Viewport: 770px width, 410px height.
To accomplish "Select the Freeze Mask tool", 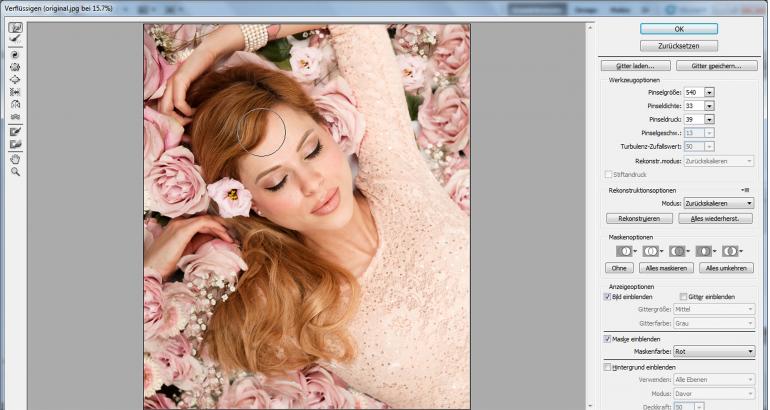I will click(x=15, y=132).
